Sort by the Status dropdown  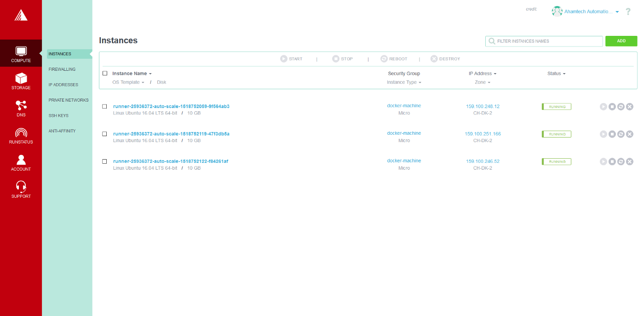(x=556, y=74)
